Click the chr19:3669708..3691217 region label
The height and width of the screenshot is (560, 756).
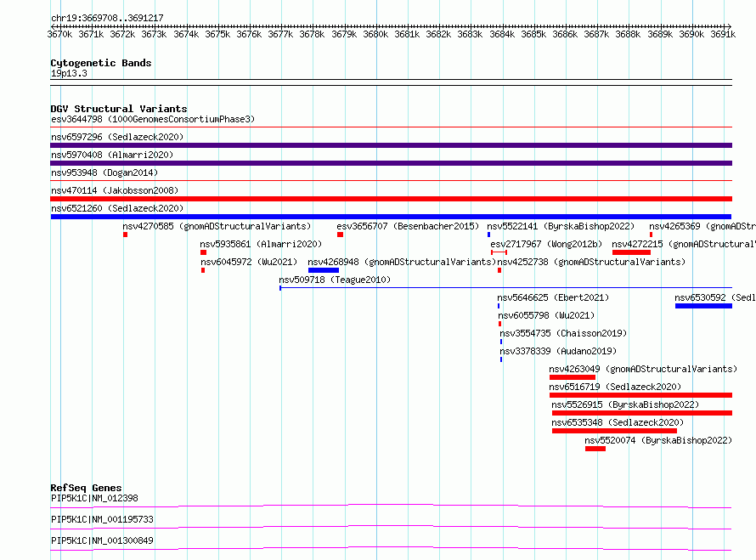click(x=107, y=18)
